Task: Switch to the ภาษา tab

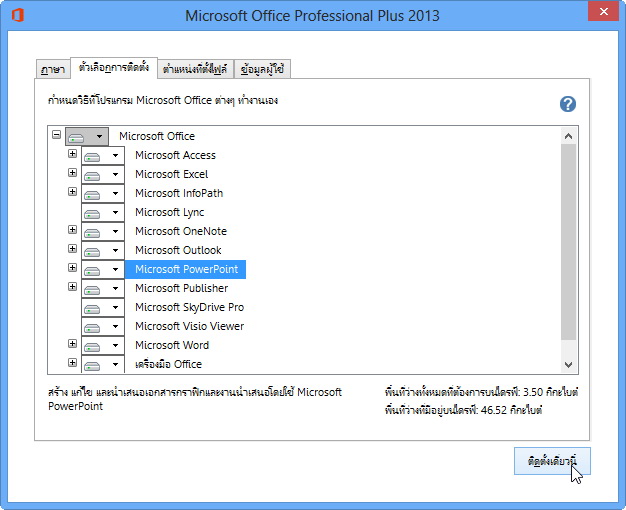Action: click(x=53, y=69)
